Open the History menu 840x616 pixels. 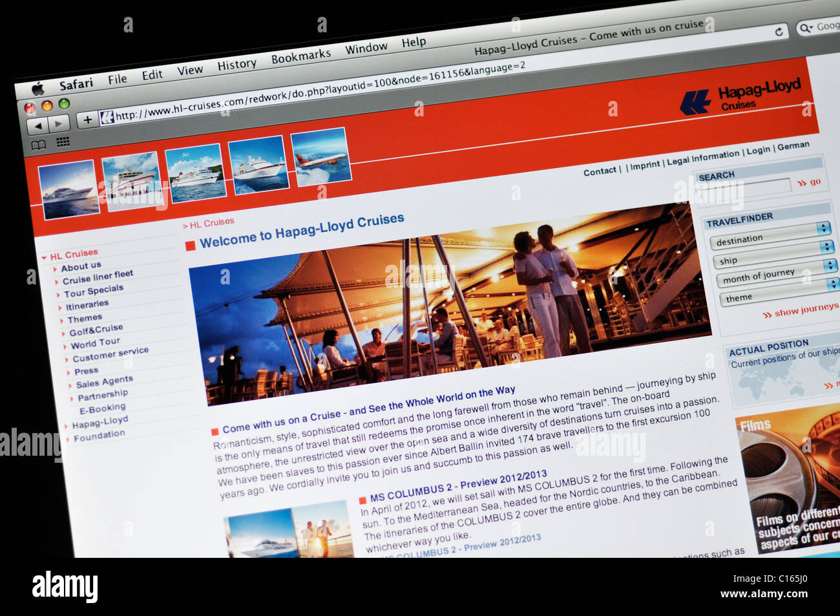(x=236, y=65)
